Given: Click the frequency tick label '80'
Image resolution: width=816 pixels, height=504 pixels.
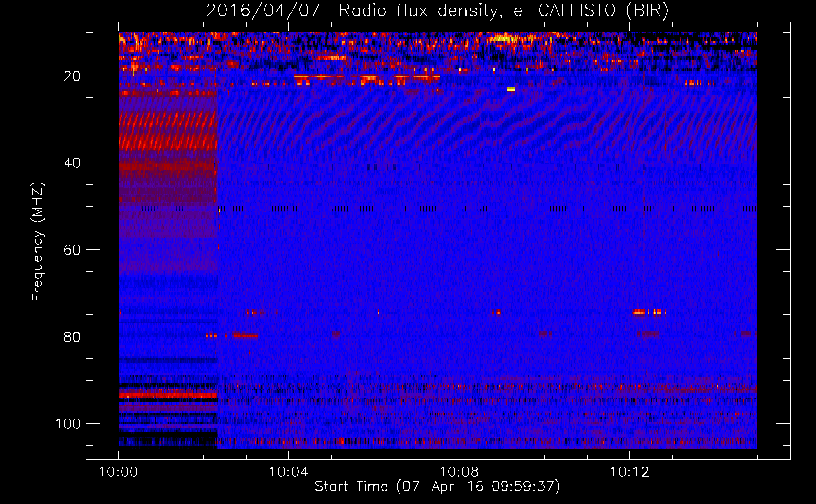Looking at the screenshot, I should click(72, 337).
